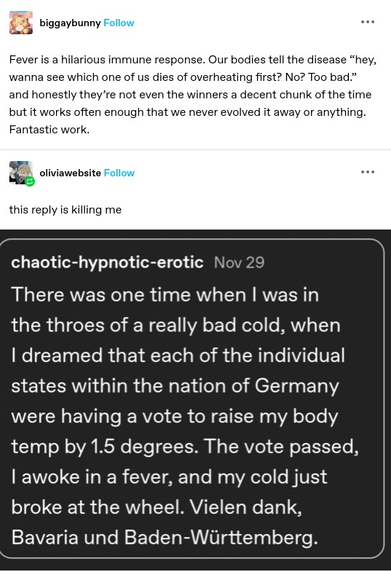
Task: Click the 'temp by 1.5 degrees' text in the reply
Action: tap(105, 447)
